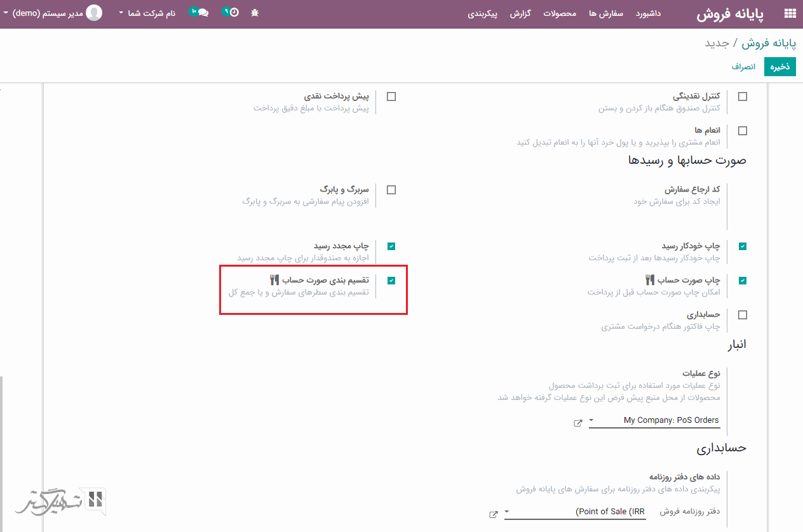Expand the sales journal dropdown
Image resolution: width=803 pixels, height=532 pixels.
[x=507, y=512]
